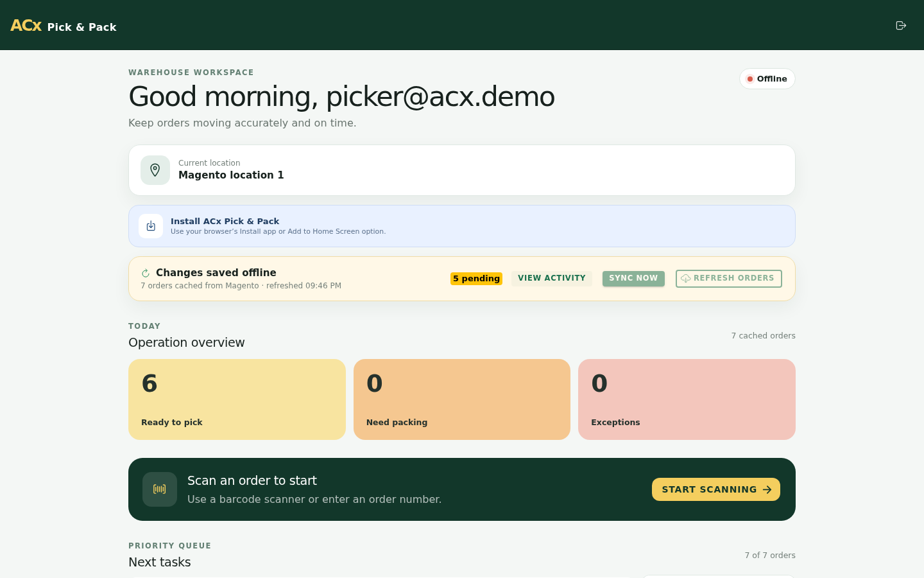The width and height of the screenshot is (924, 578).
Task: Click the sync refresh icon beside Changes saved offline
Action: tap(146, 273)
